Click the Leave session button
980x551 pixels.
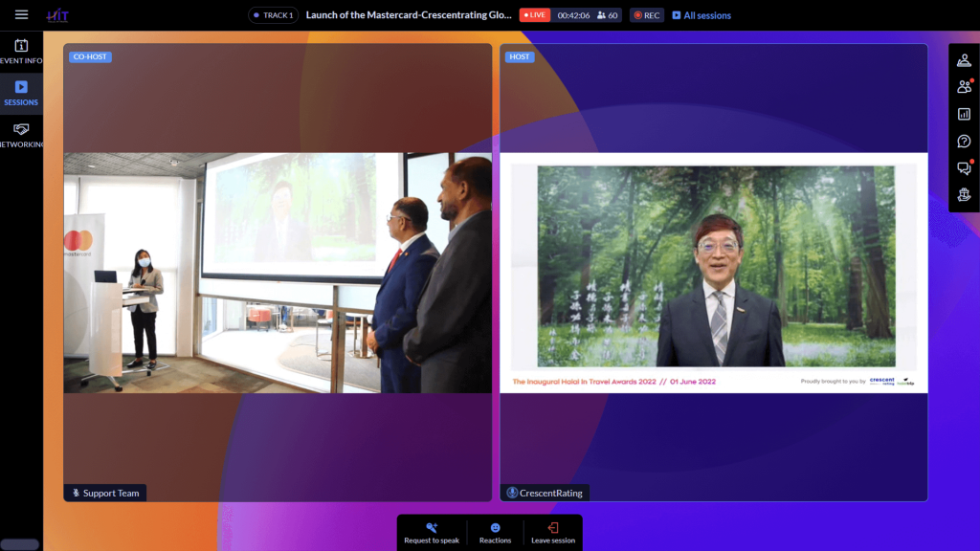tap(553, 533)
